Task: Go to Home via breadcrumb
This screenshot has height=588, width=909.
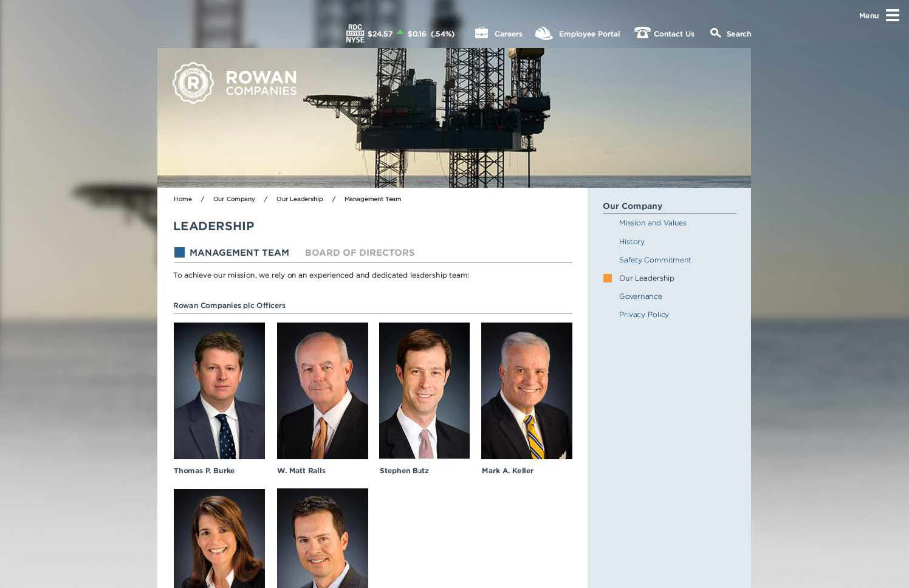Action: 183,199
